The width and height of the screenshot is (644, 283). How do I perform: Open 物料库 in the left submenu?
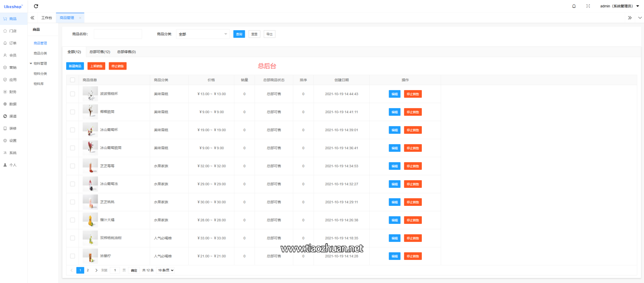tap(38, 84)
